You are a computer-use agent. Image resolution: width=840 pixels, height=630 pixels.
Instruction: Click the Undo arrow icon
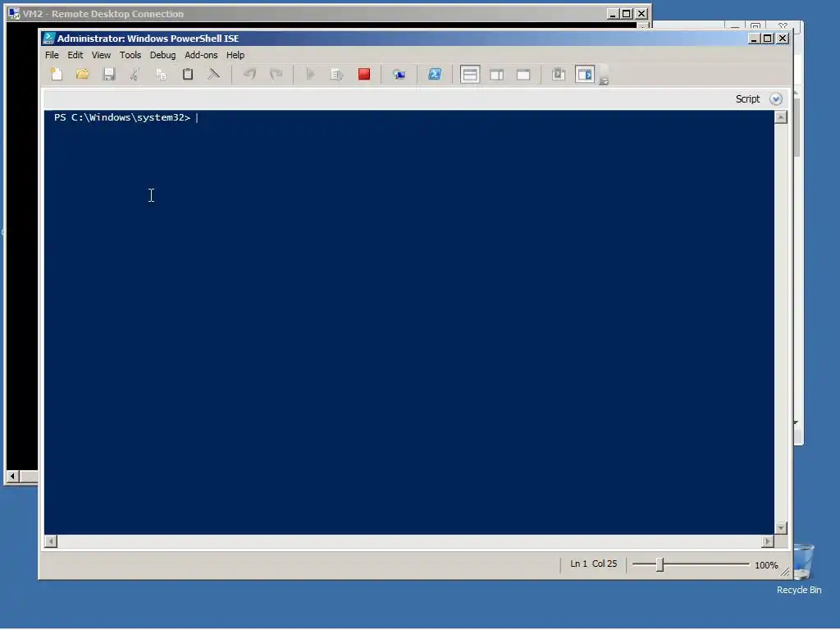[x=249, y=75]
